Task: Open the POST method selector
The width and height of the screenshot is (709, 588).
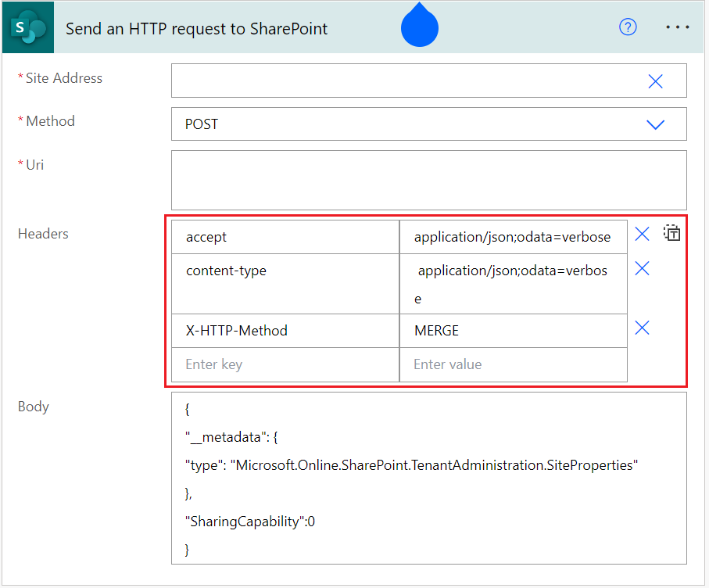Action: coord(430,124)
